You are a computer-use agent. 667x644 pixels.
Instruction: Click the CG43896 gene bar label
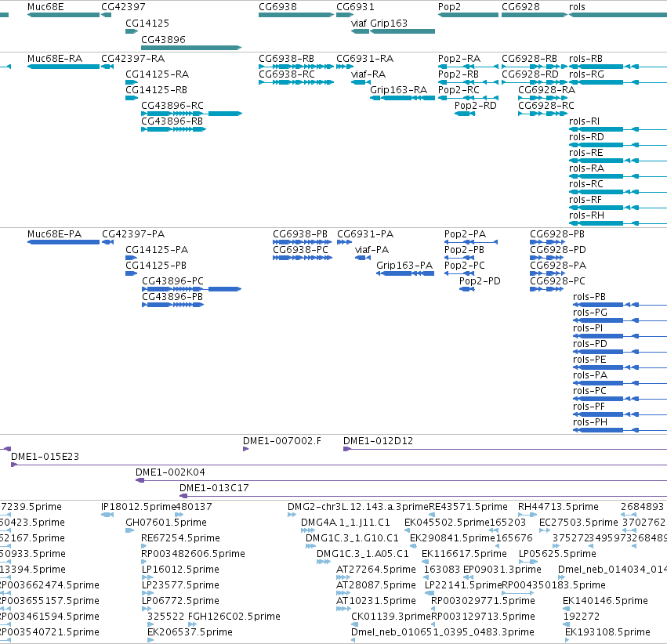tap(163, 39)
